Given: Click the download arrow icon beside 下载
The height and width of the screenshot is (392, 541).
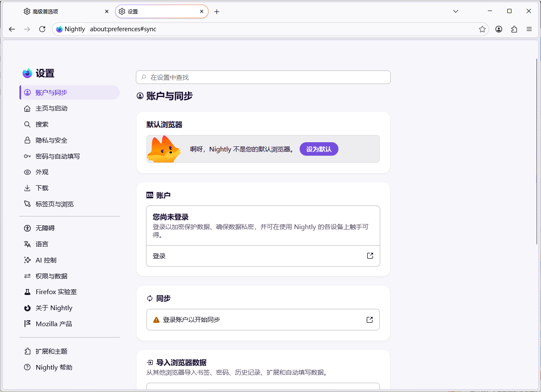Looking at the screenshot, I should point(27,188).
